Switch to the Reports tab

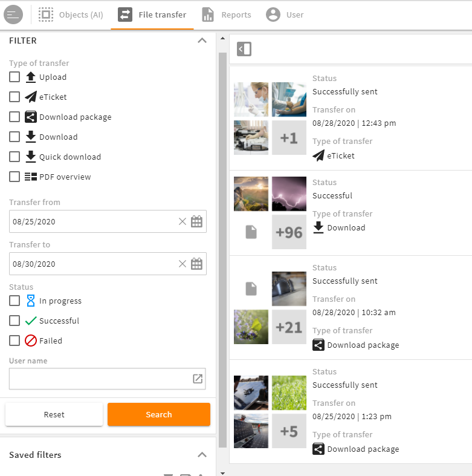[227, 15]
